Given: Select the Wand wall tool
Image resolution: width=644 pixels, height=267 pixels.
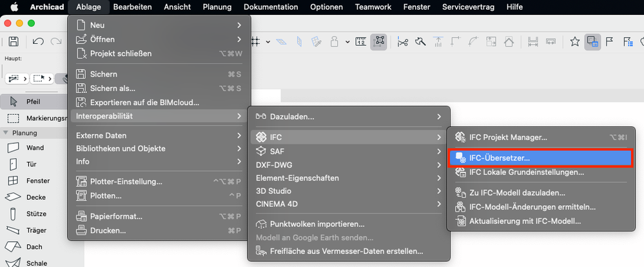Looking at the screenshot, I should coord(35,148).
